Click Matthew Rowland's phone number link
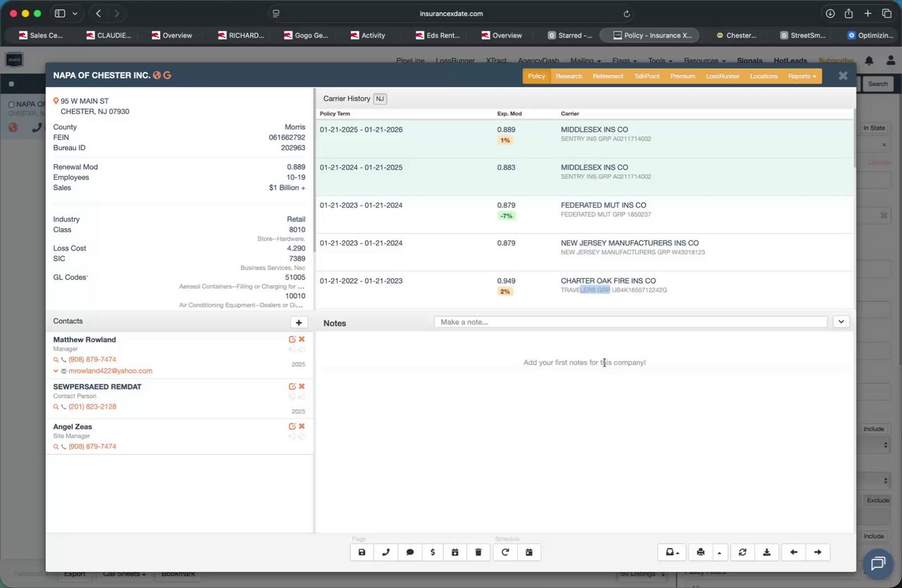The width and height of the screenshot is (902, 588). click(x=92, y=360)
